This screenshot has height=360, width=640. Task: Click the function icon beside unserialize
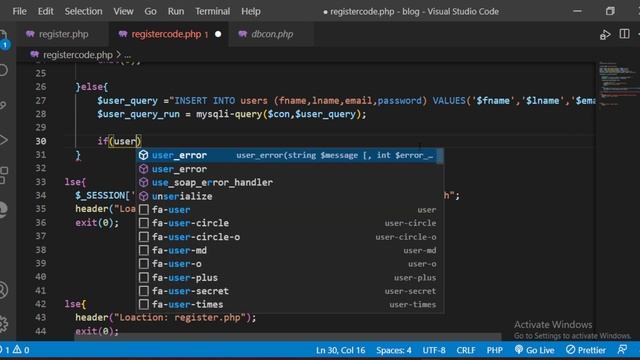click(143, 196)
